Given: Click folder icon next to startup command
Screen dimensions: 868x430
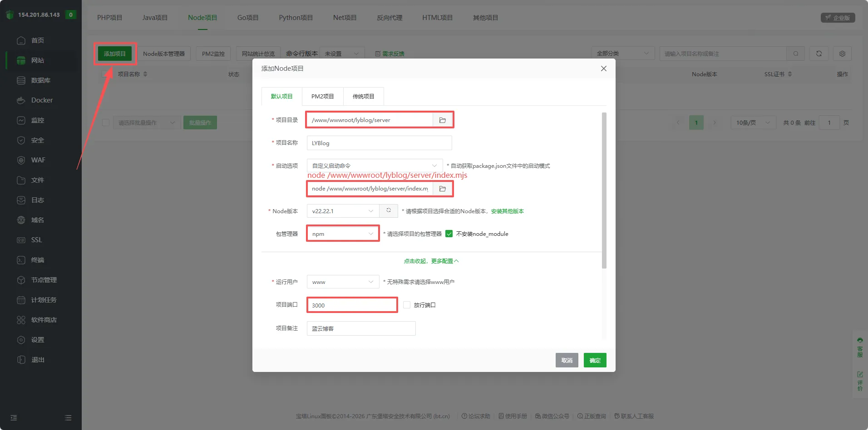Looking at the screenshot, I should [443, 189].
